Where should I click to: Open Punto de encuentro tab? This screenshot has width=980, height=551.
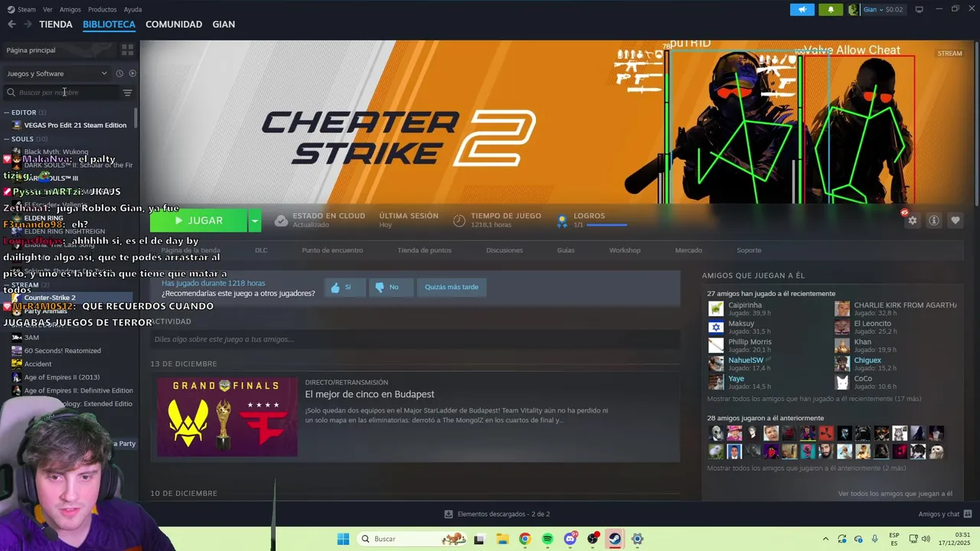(332, 250)
